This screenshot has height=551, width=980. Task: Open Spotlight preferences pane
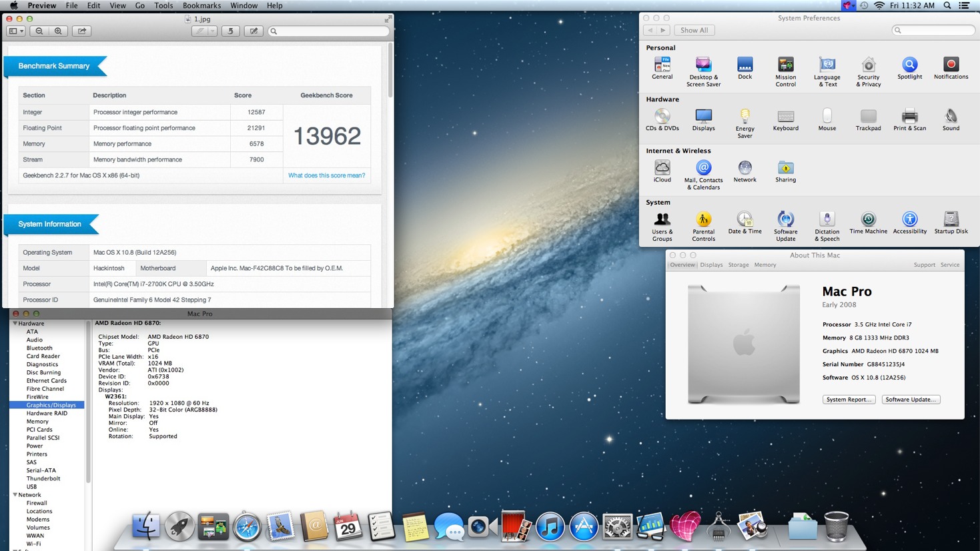tap(909, 68)
